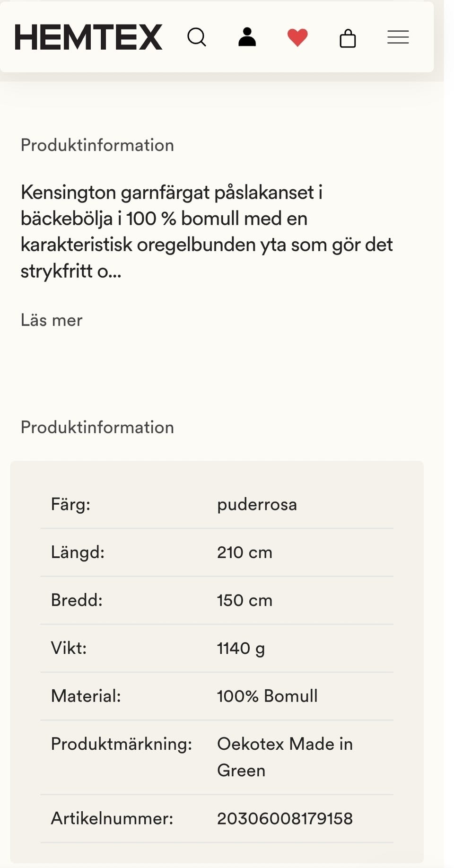The image size is (454, 868).
Task: Open the shopping bag icon
Action: (x=348, y=38)
